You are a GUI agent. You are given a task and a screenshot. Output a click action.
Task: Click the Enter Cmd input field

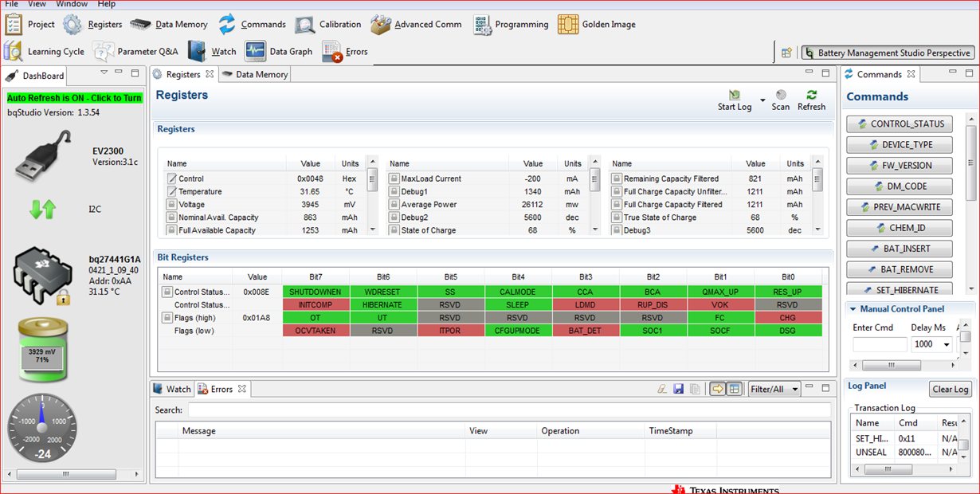coord(880,344)
